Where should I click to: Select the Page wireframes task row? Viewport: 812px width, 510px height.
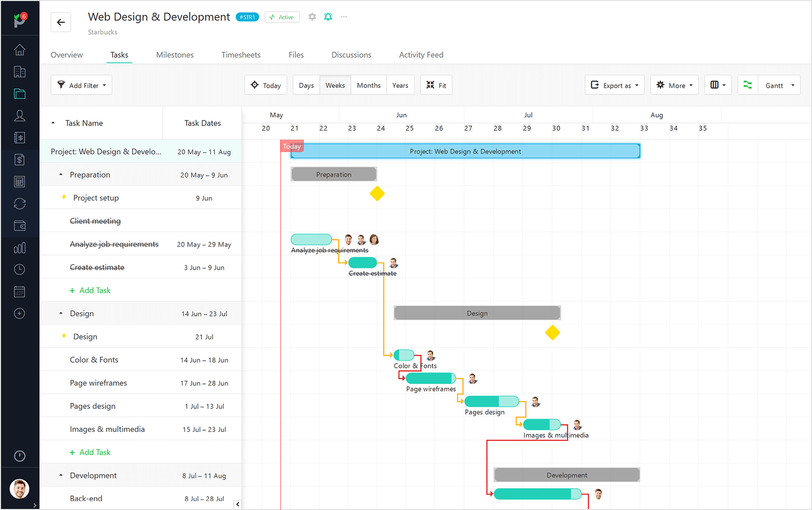(141, 383)
